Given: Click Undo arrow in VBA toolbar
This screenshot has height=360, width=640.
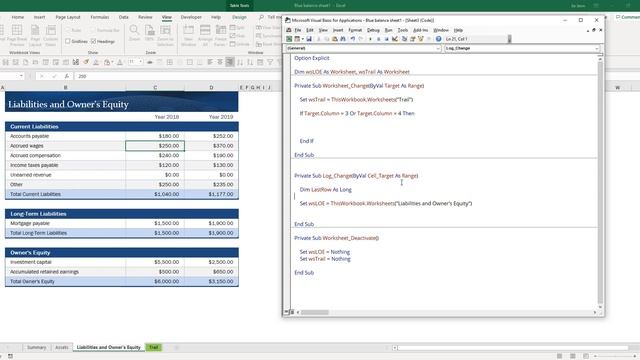Looking at the screenshot, I should click(x=353, y=39).
